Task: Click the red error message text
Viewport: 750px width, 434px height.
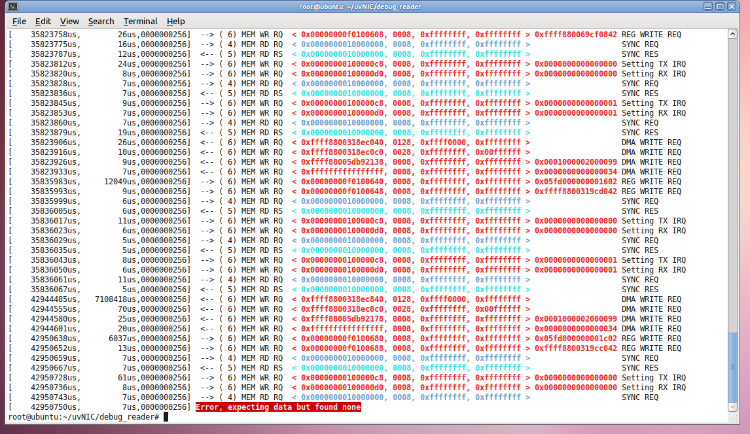Action: (x=278, y=407)
